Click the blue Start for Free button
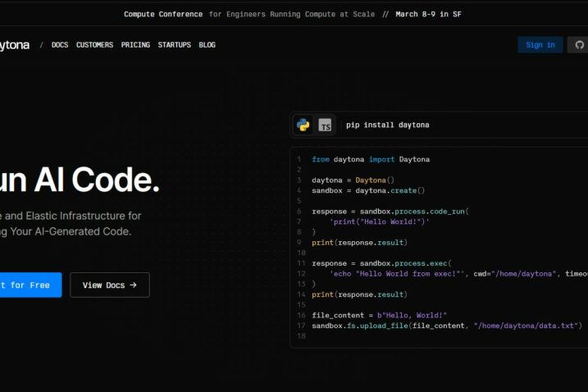 tap(28, 285)
